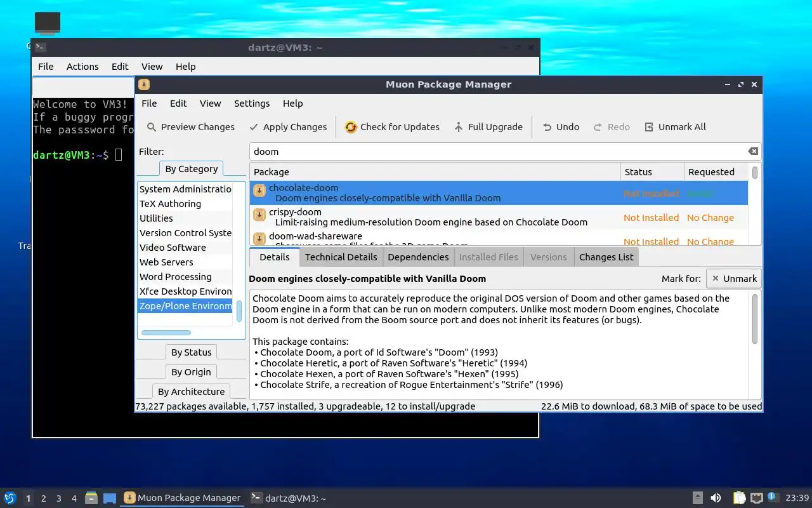Select the Details tab
The height and width of the screenshot is (508, 812).
click(x=274, y=257)
